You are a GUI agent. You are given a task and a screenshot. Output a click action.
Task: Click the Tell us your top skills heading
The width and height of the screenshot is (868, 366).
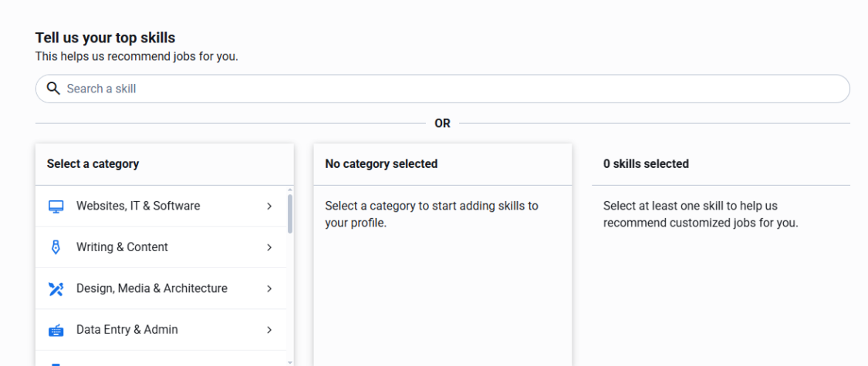[x=105, y=38]
